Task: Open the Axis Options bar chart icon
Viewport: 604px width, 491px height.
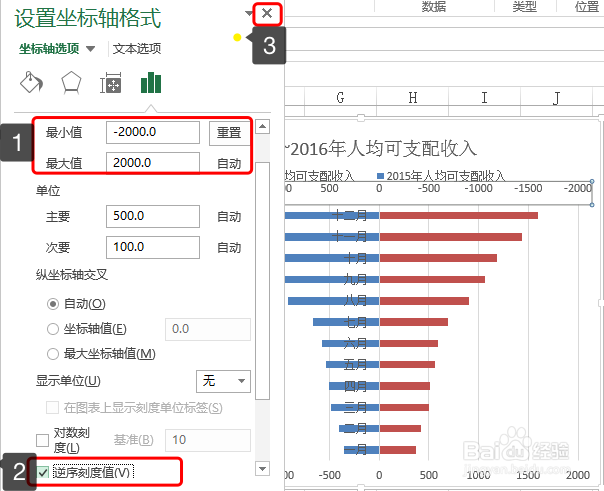Action: (151, 82)
